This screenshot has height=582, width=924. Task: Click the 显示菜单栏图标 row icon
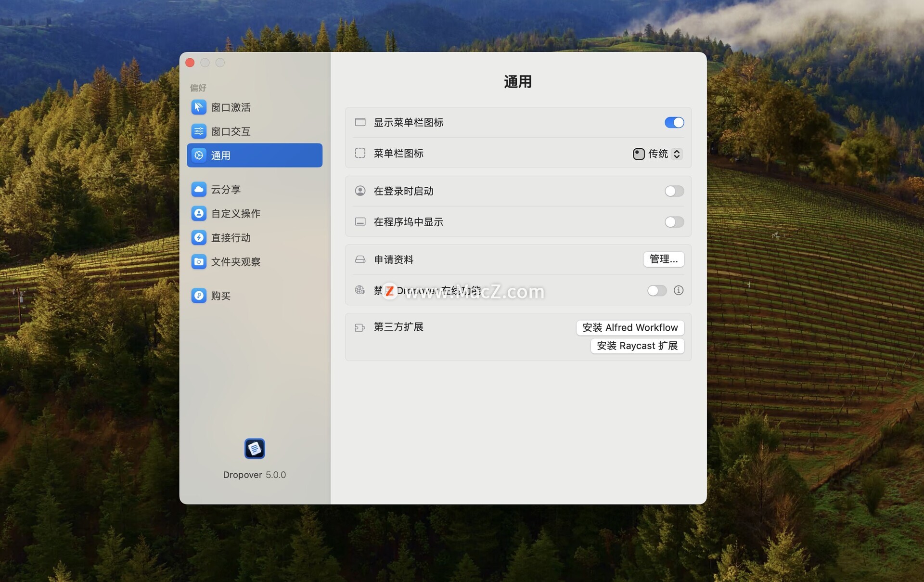[360, 122]
